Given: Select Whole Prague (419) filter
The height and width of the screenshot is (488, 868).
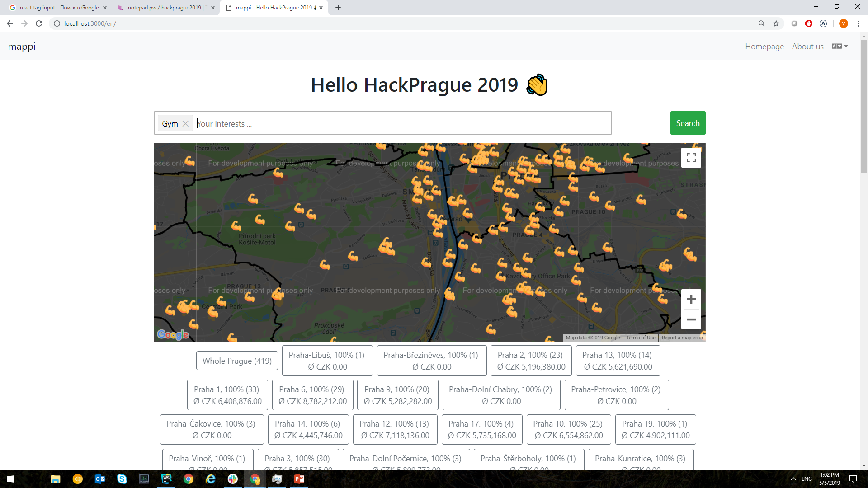Looking at the screenshot, I should point(237,361).
